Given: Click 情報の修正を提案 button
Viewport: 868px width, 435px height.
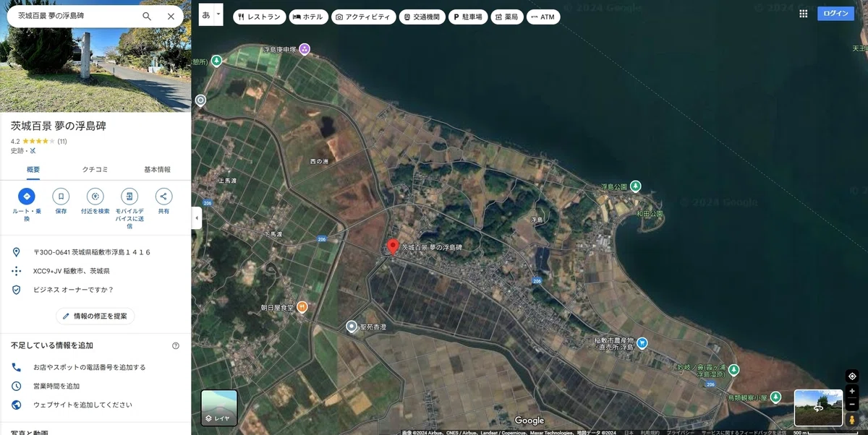Looking at the screenshot, I should point(95,316).
